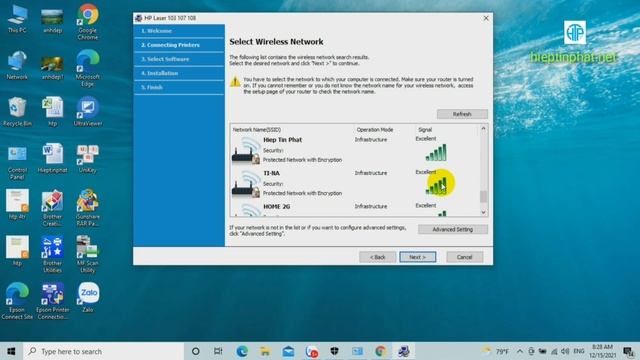Viewport: 640px width, 360px height.
Task: Launch MF Scan Utility shortcut
Action: (88, 255)
